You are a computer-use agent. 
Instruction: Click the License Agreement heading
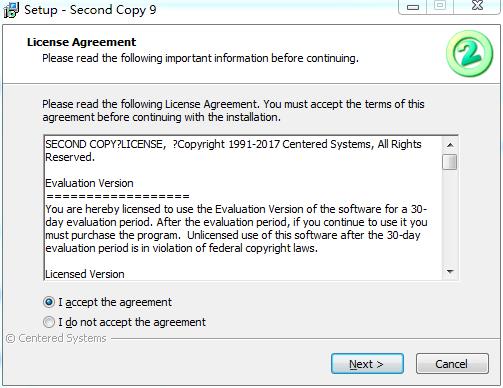click(81, 42)
